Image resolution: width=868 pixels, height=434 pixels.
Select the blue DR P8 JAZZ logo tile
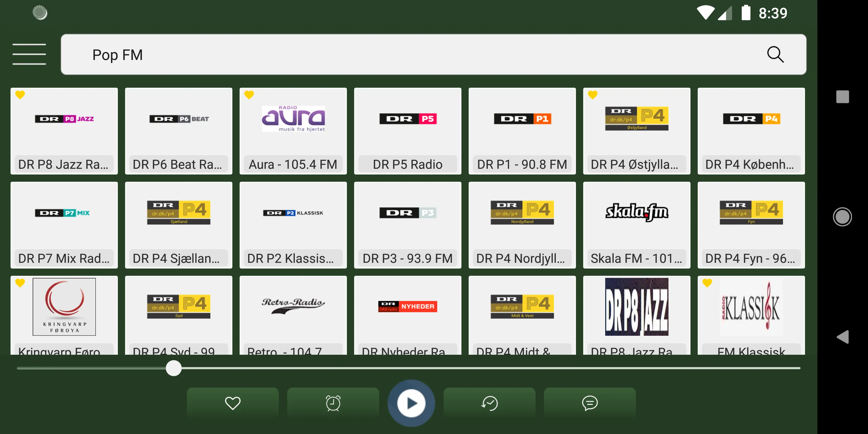tap(637, 315)
